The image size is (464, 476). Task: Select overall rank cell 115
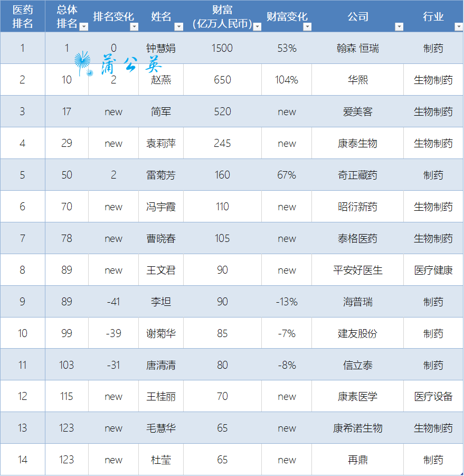pyautogui.click(x=67, y=396)
